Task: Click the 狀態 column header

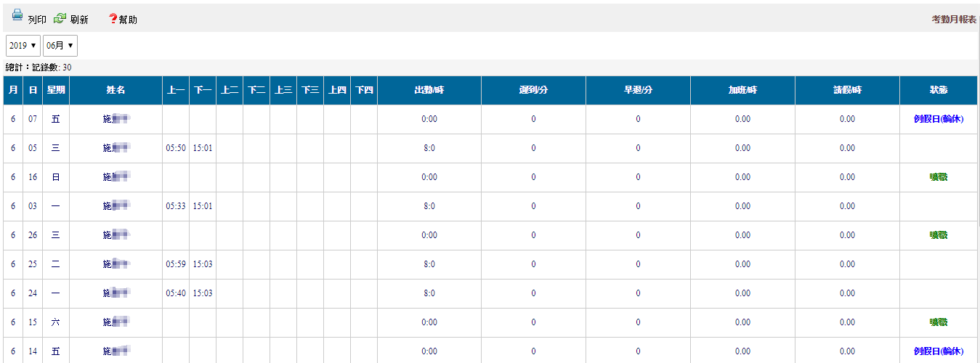Action: click(938, 91)
